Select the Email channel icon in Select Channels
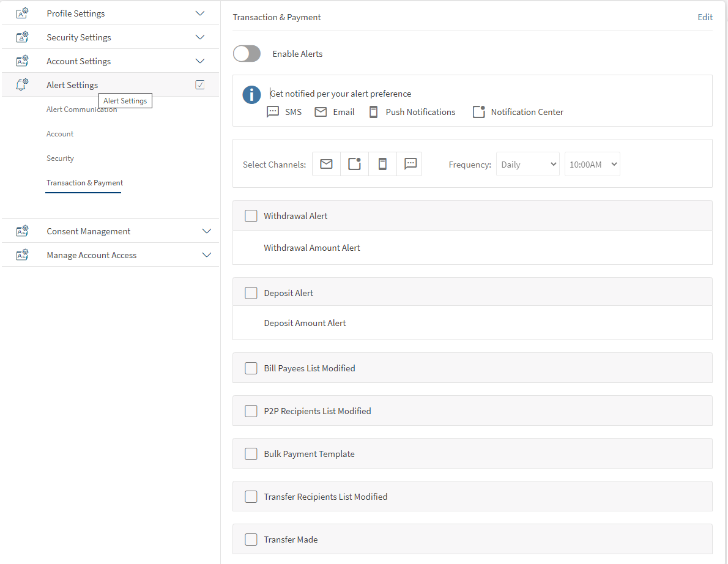 (x=326, y=164)
